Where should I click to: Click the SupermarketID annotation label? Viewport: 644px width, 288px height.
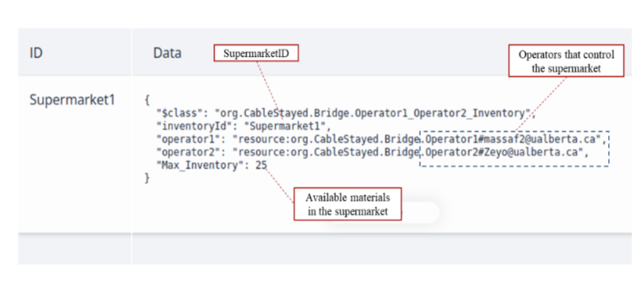coord(256,53)
